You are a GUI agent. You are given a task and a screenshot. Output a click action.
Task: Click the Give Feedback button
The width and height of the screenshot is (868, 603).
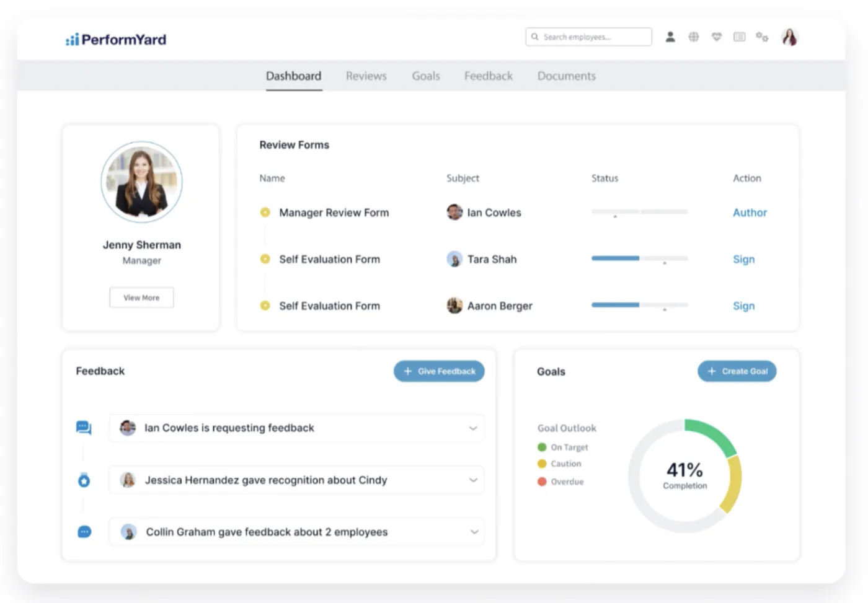[x=439, y=371]
